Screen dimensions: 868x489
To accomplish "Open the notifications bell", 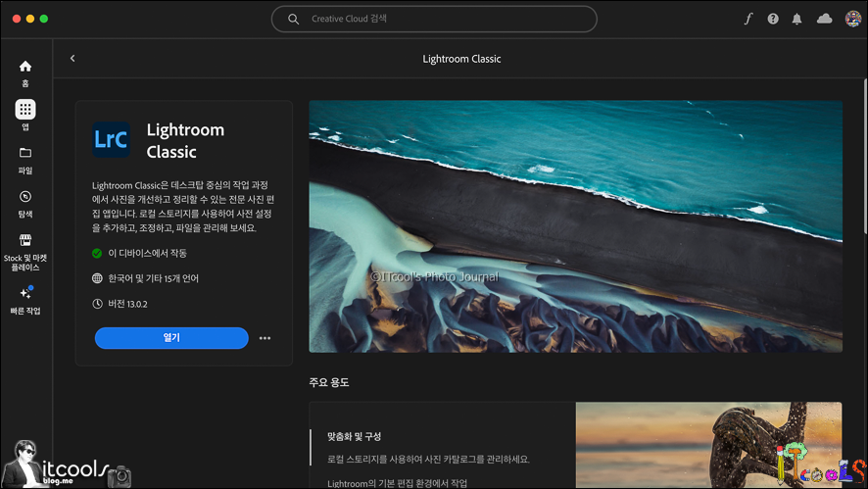I will [796, 19].
